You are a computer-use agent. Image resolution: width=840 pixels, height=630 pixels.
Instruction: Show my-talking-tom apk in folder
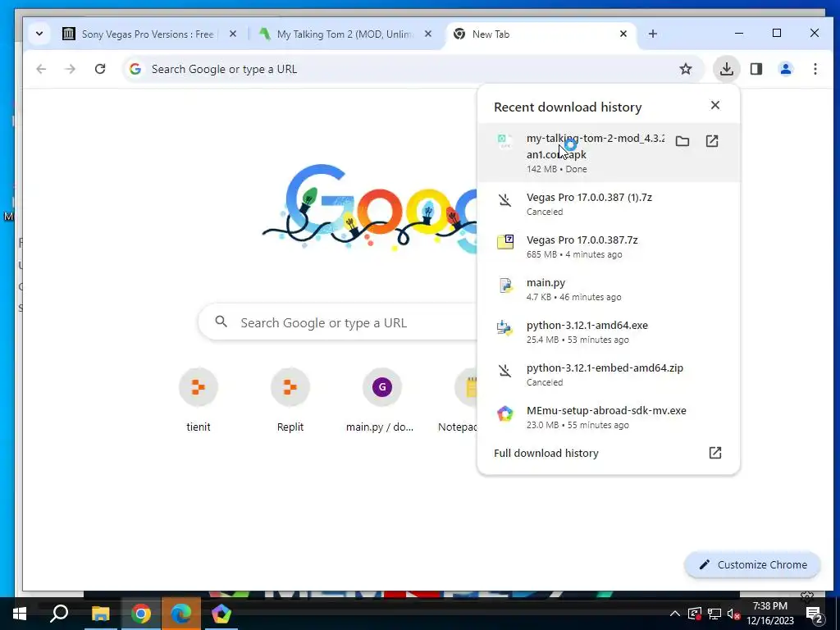point(682,141)
